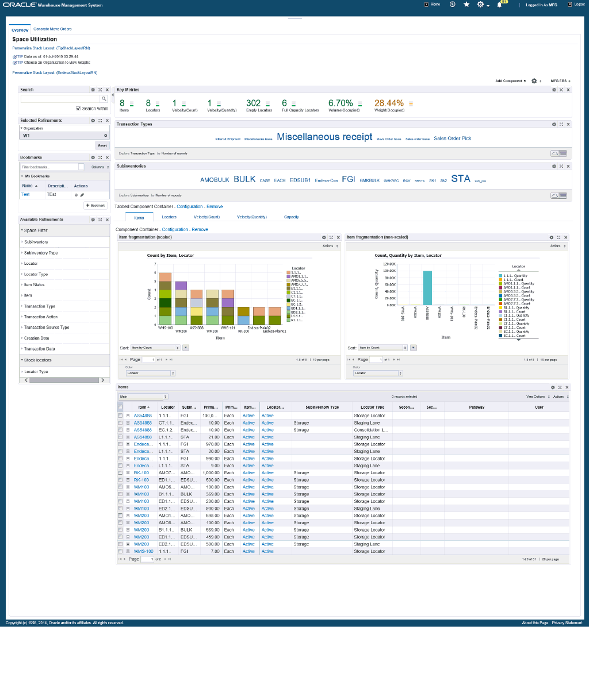Open the Main view dropdown in Items
The height and width of the screenshot is (700, 589).
pyautogui.click(x=143, y=397)
